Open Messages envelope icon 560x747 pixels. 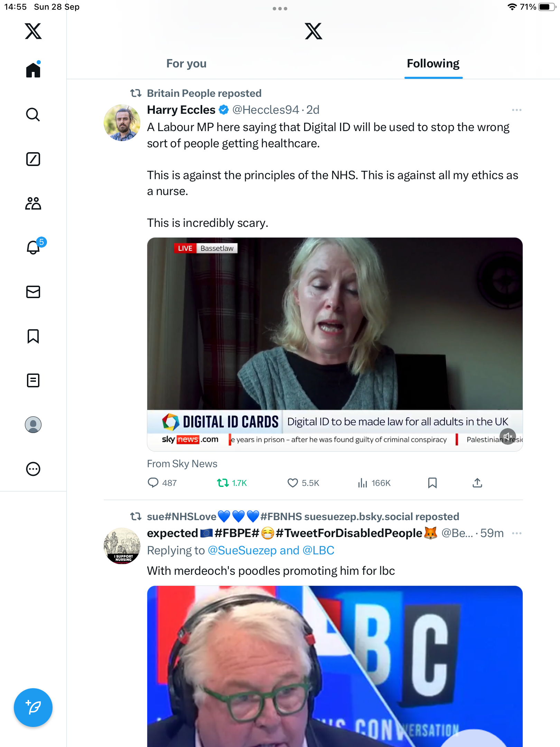33,292
